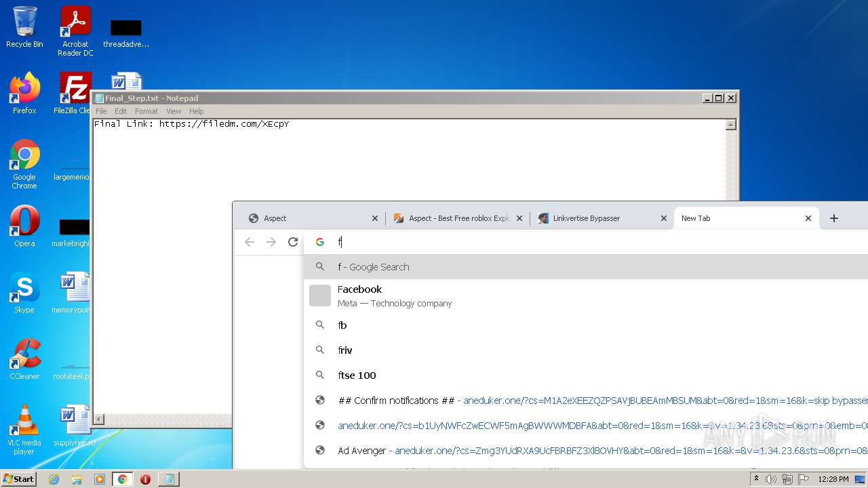The width and height of the screenshot is (868, 488).
Task: Open Windows Explorer from the taskbar
Action: pyautogui.click(x=77, y=479)
